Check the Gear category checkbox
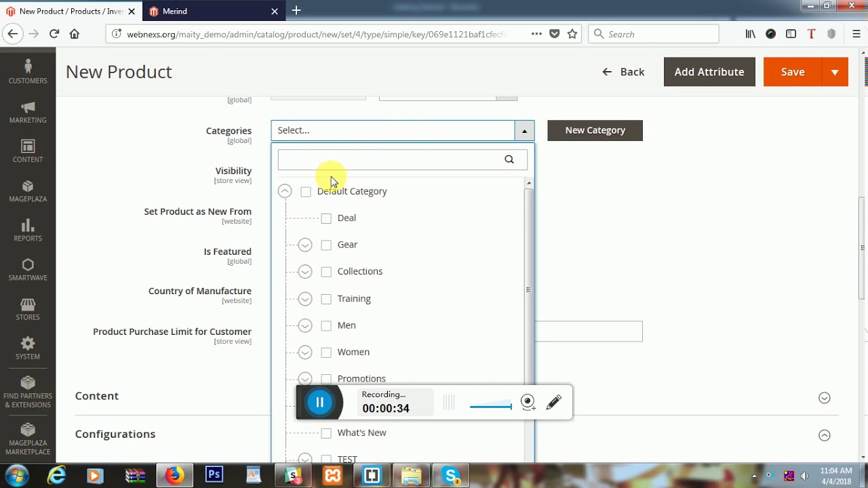 [326, 245]
